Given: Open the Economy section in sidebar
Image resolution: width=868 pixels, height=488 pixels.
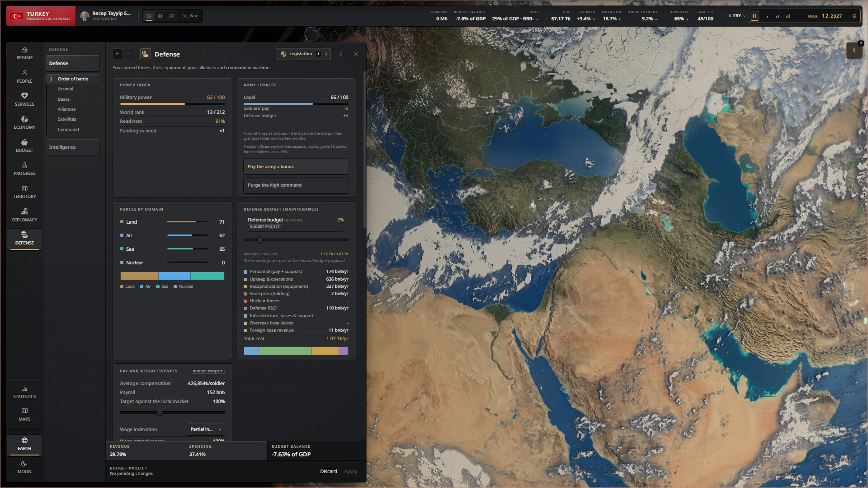Looking at the screenshot, I should (24, 122).
